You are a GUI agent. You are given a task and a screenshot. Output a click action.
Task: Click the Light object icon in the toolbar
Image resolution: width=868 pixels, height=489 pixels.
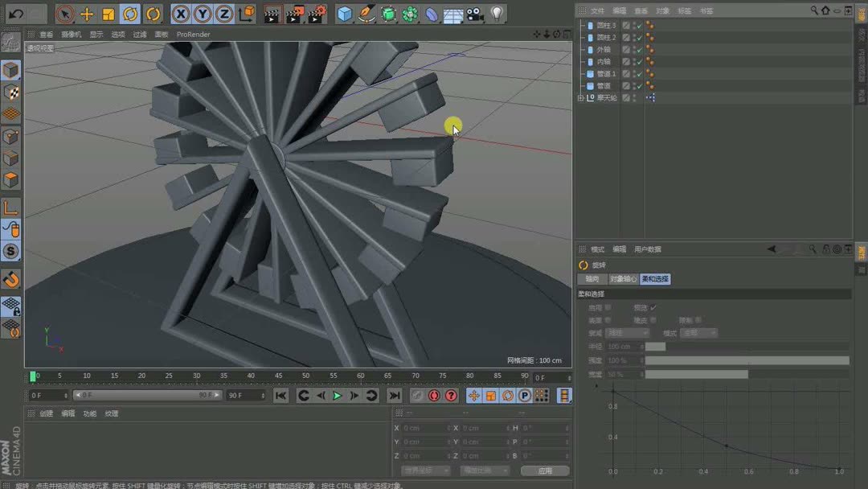click(x=496, y=12)
